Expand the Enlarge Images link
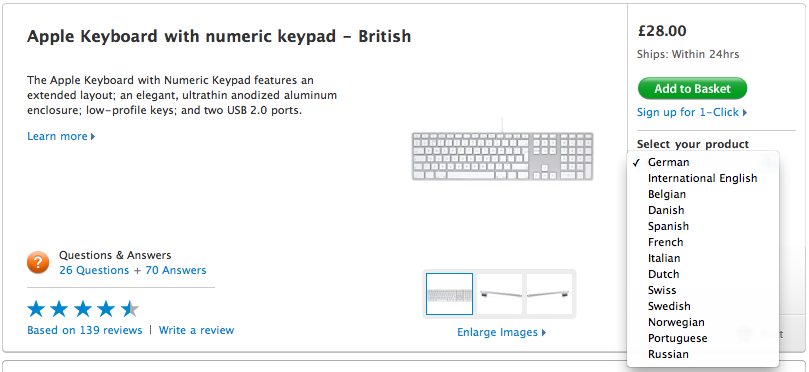 point(501,332)
